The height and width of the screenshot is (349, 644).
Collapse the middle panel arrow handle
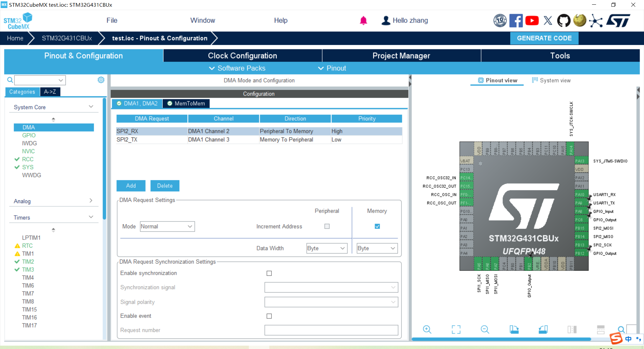[x=410, y=81]
